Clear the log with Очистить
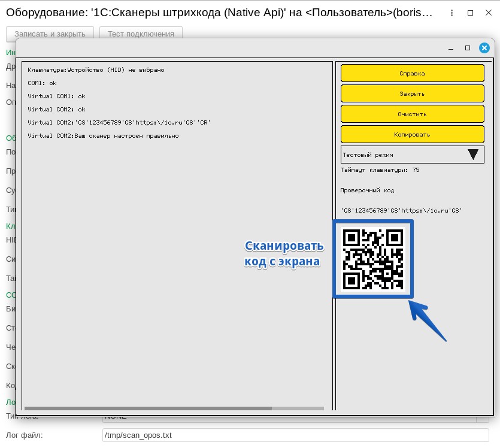Screen dimensions: 500x448 pos(412,114)
